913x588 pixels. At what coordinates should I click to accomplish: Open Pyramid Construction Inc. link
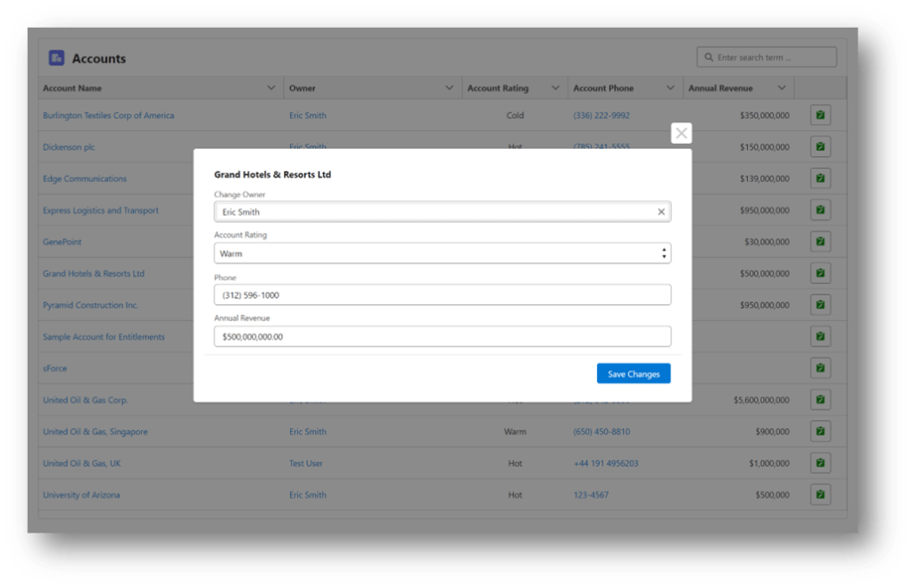click(90, 305)
